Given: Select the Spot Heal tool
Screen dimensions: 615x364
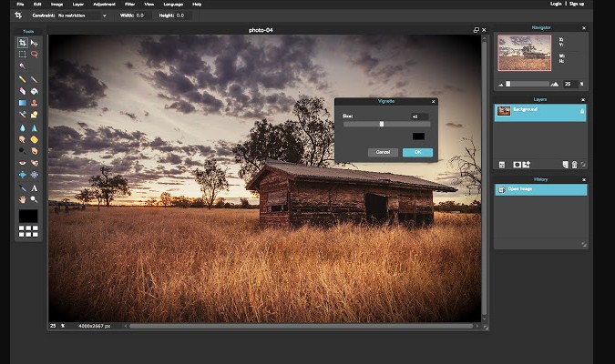Looking at the screenshot, I should [35, 163].
